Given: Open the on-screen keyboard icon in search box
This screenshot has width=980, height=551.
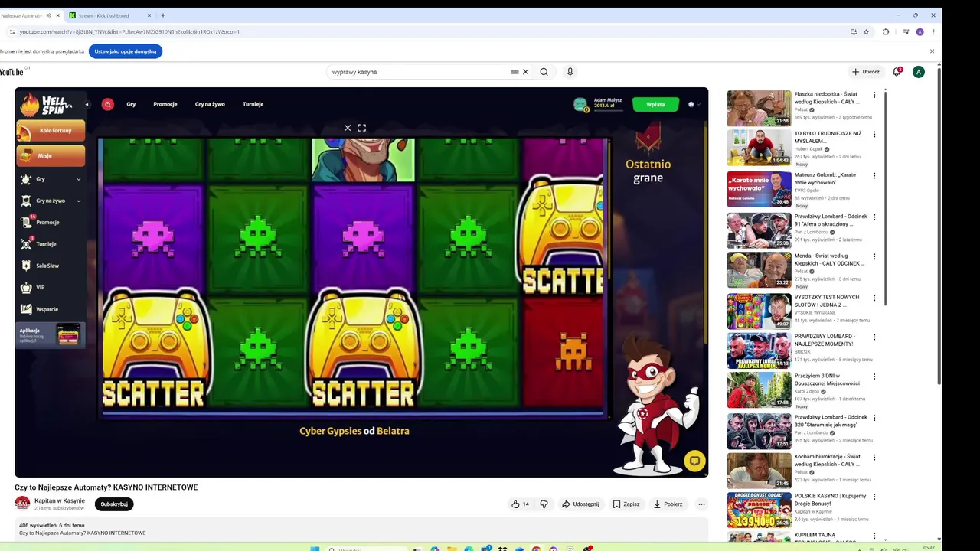Looking at the screenshot, I should point(515,72).
